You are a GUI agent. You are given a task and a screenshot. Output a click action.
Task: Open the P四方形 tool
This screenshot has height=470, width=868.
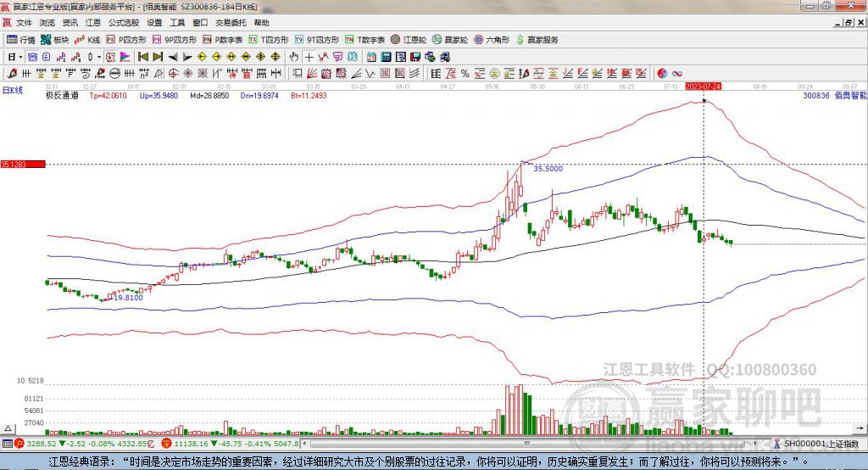126,40
